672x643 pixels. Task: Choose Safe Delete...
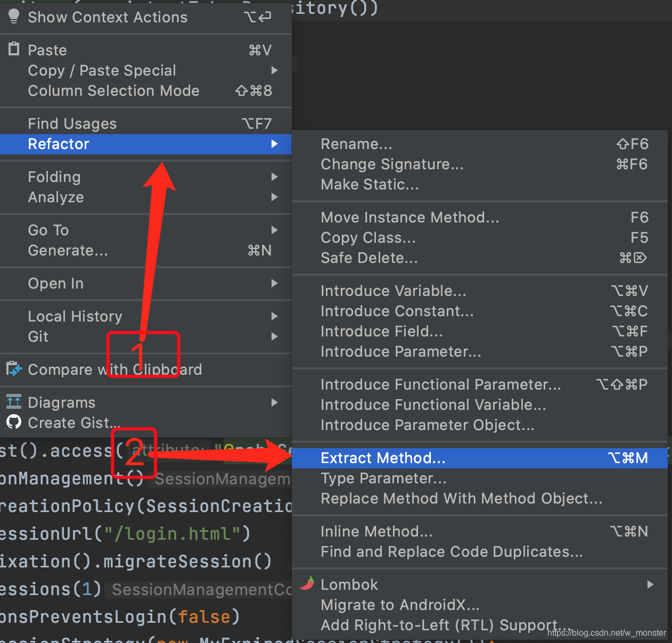point(480,258)
